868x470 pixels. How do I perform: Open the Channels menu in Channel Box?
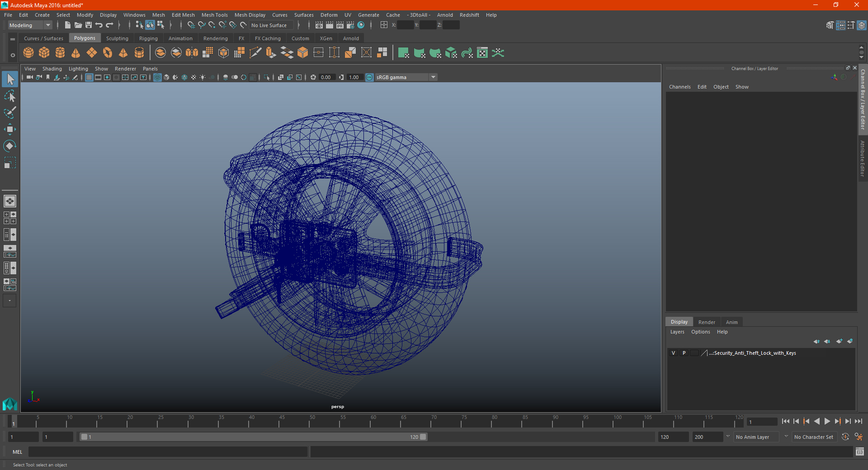click(x=679, y=87)
